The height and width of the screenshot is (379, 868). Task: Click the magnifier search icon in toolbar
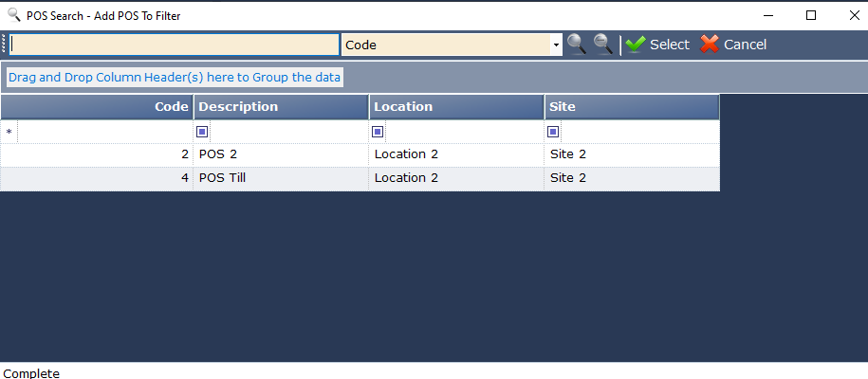click(576, 45)
